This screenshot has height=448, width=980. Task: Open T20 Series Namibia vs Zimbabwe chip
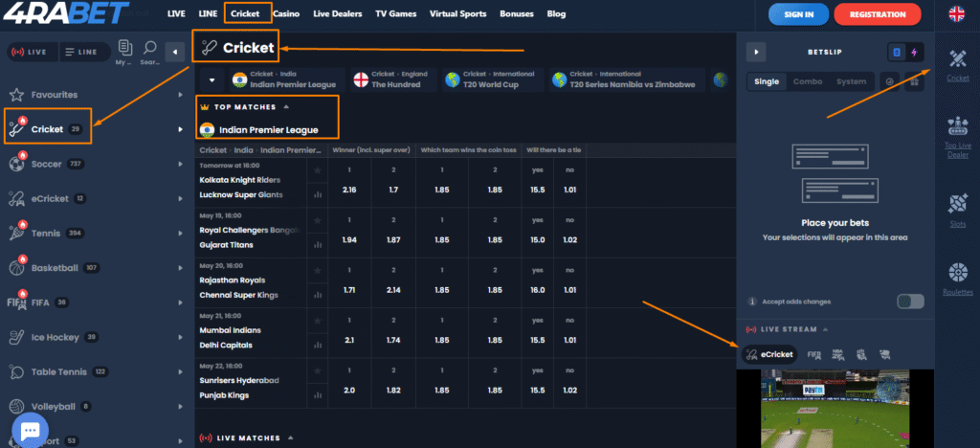[x=628, y=80]
